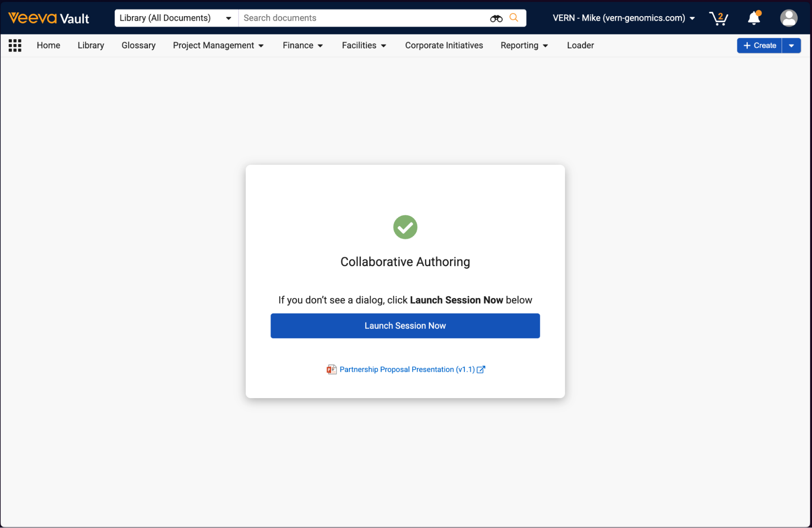
Task: Expand the Create button arrow menu
Action: coord(791,45)
